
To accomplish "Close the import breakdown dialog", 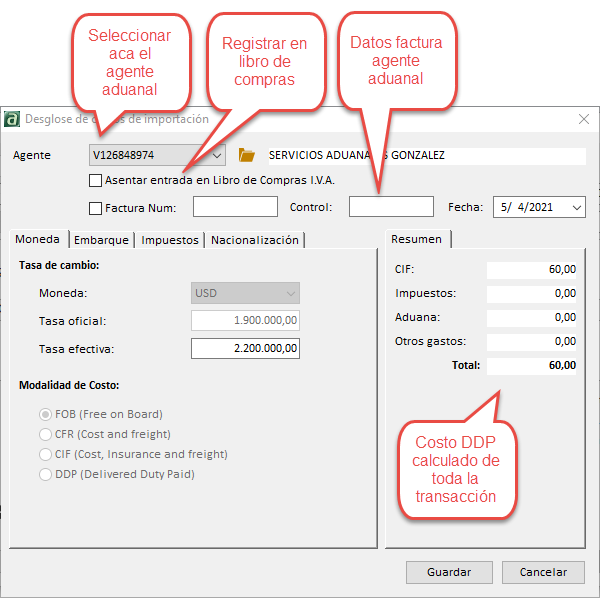I will pyautogui.click(x=584, y=118).
